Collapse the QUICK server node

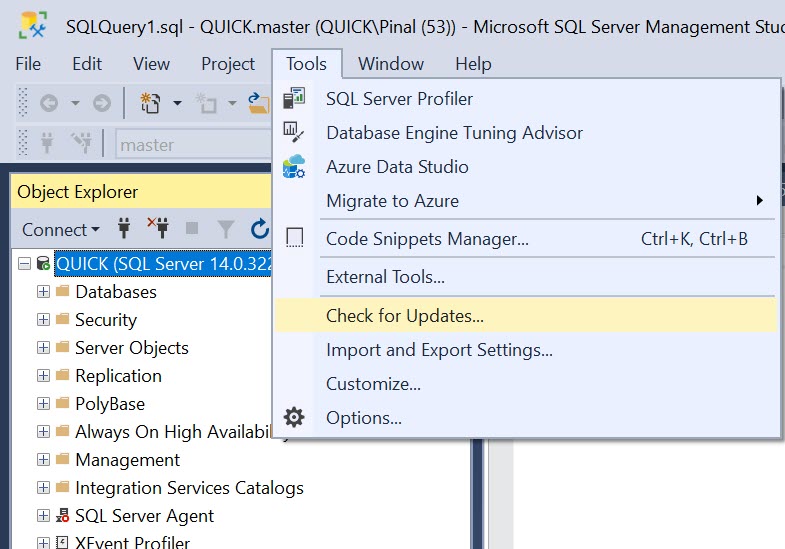point(25,263)
